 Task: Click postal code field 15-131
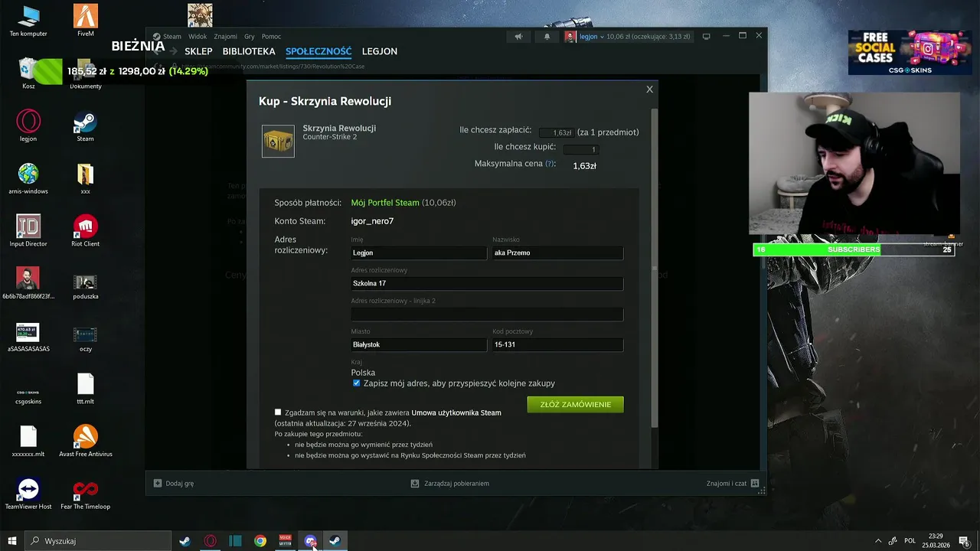coord(557,344)
